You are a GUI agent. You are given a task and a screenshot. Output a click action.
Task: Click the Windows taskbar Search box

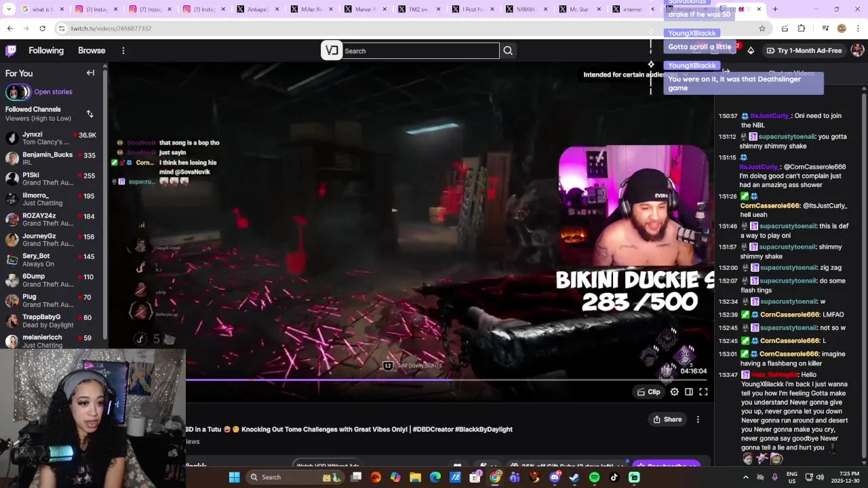click(x=295, y=477)
